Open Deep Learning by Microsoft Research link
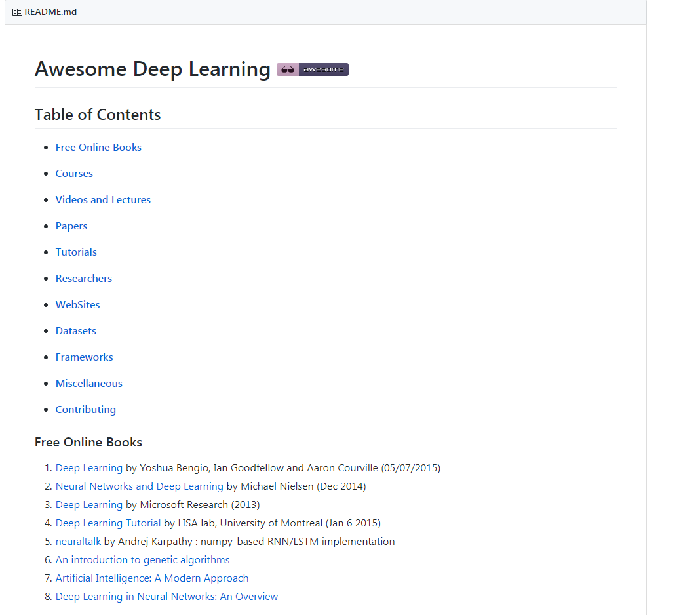 89,505
